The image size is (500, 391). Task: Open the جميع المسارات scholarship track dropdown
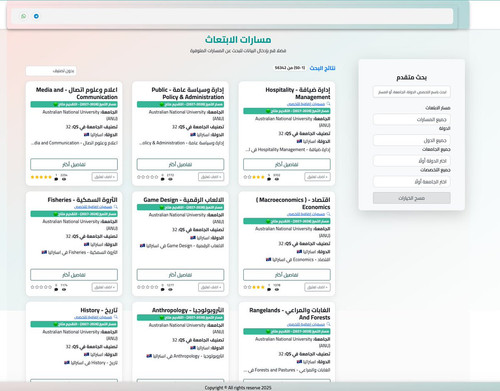tap(412, 119)
